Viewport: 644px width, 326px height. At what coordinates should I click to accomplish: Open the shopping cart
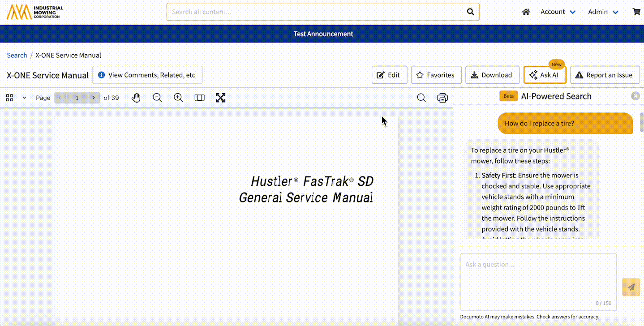pyautogui.click(x=636, y=12)
